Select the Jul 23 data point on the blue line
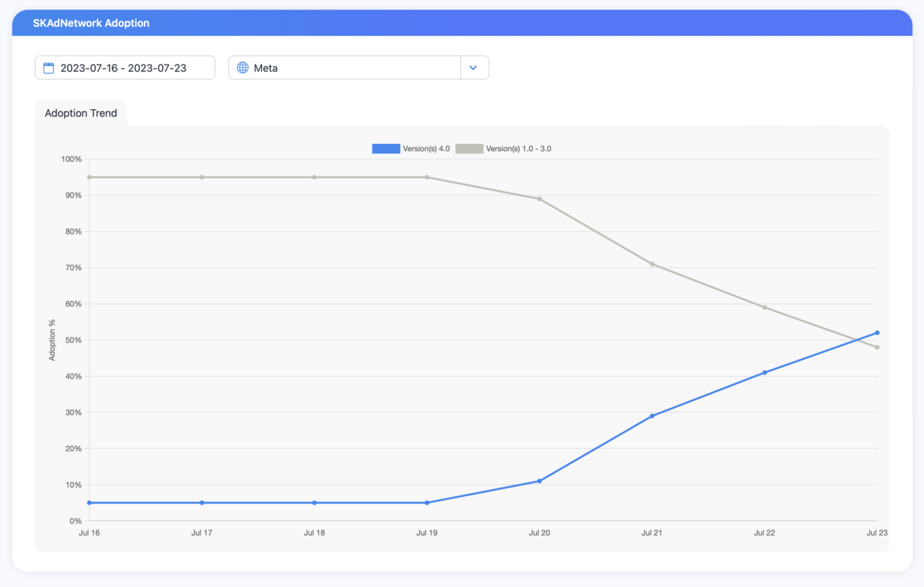The image size is (924, 587). (x=877, y=332)
